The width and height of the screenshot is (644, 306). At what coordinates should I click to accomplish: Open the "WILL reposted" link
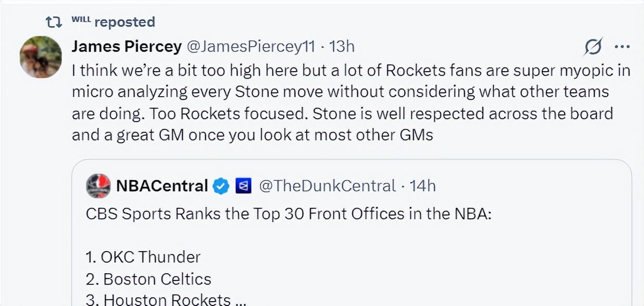[113, 22]
